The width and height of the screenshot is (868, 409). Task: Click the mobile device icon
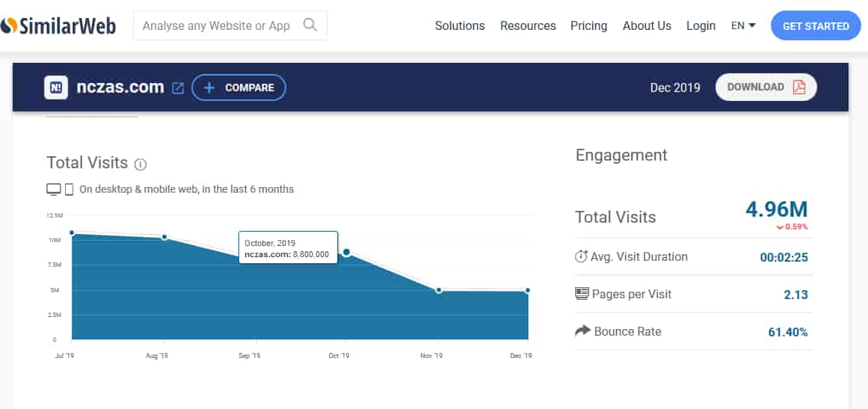pyautogui.click(x=70, y=189)
